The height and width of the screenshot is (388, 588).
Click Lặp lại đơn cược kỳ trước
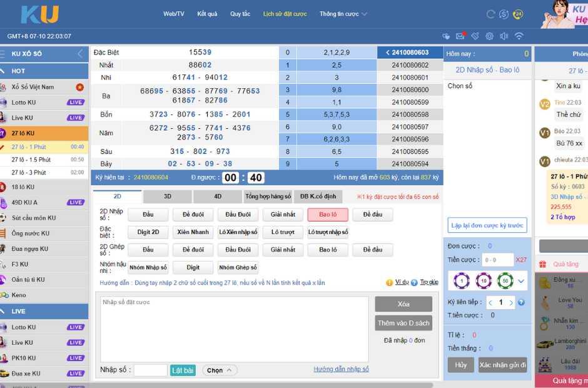pyautogui.click(x=487, y=225)
